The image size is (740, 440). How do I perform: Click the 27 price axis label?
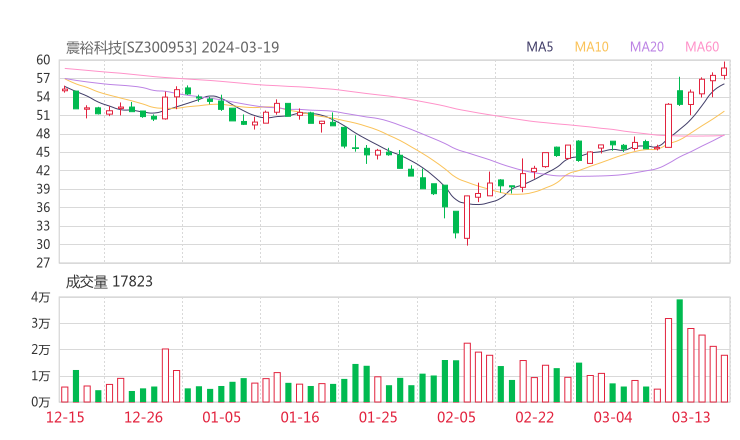point(43,263)
